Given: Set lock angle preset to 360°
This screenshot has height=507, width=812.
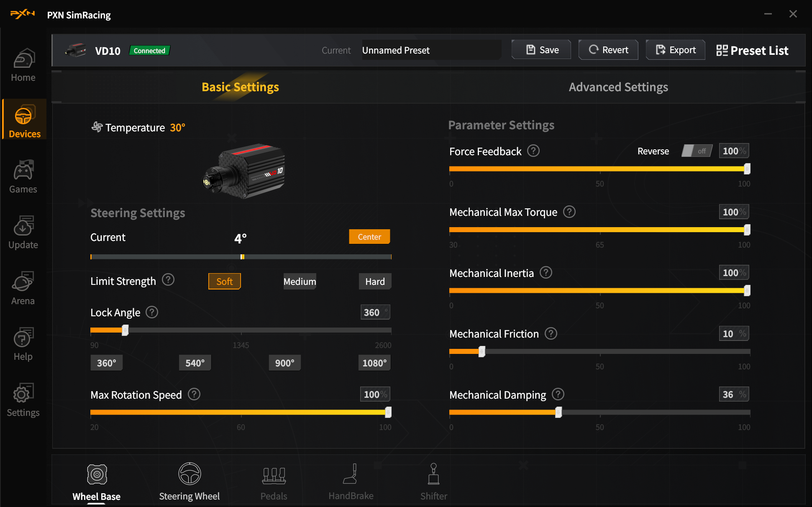Looking at the screenshot, I should (x=107, y=363).
